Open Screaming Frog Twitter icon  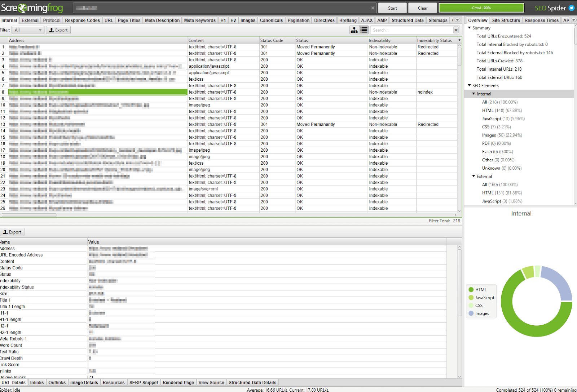(572, 8)
